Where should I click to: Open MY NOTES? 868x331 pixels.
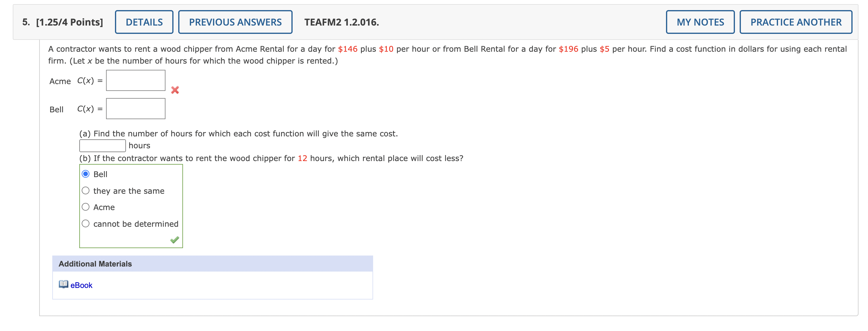[x=700, y=22]
